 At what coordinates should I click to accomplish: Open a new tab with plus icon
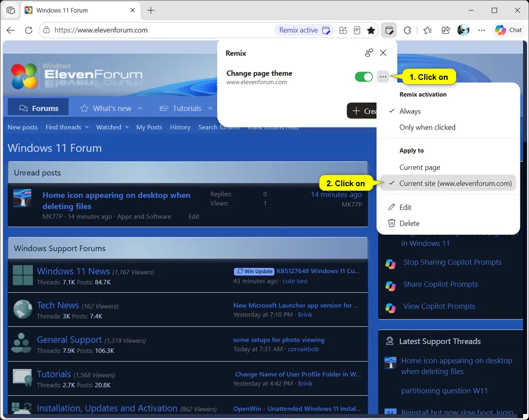(x=151, y=11)
